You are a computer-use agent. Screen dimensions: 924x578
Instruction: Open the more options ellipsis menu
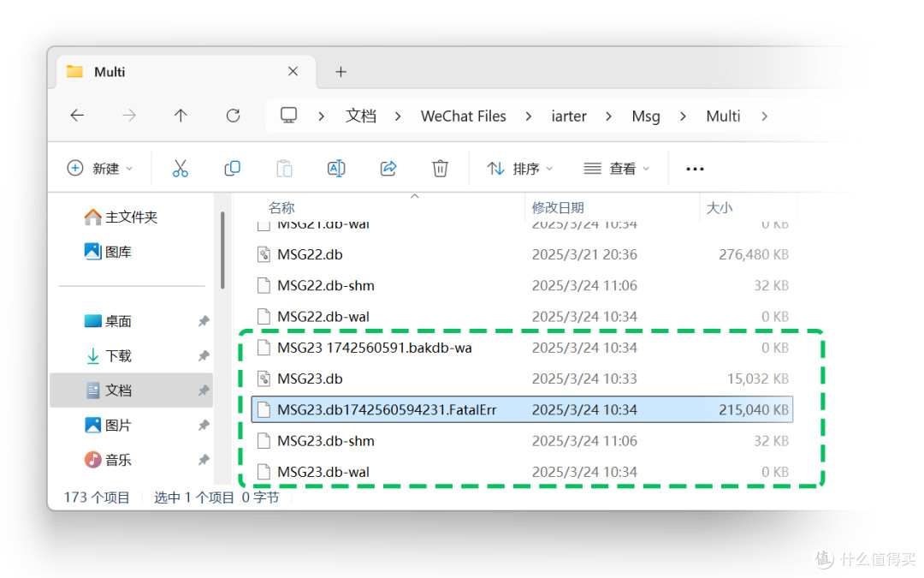point(695,169)
